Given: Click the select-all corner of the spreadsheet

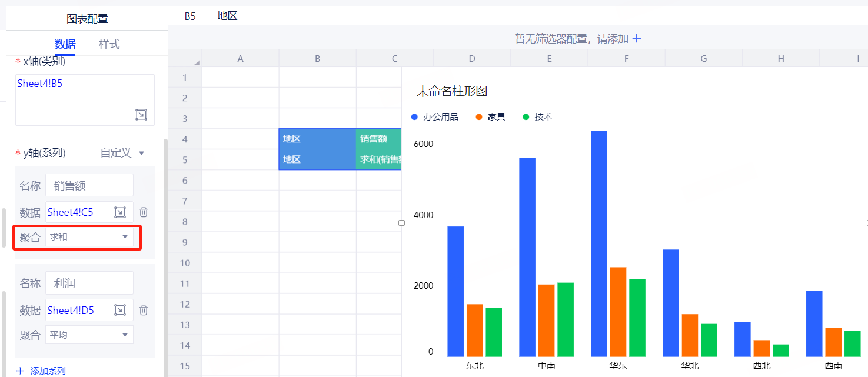Looking at the screenshot, I should point(185,58).
